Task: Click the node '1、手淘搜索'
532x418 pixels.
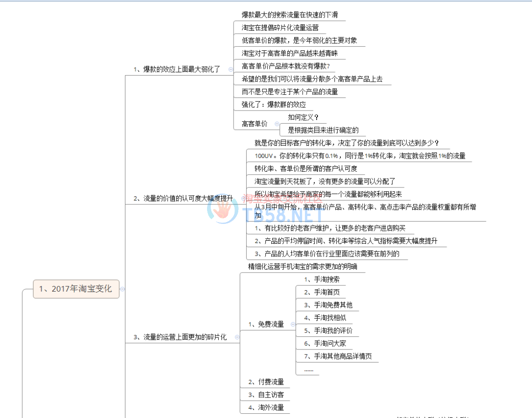Action: (322, 279)
